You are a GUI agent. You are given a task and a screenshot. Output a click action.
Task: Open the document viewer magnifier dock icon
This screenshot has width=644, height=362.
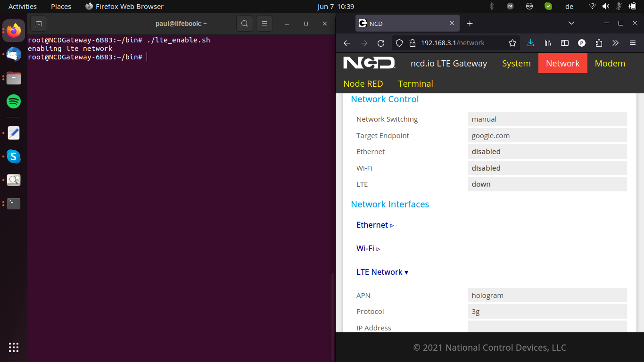click(14, 180)
